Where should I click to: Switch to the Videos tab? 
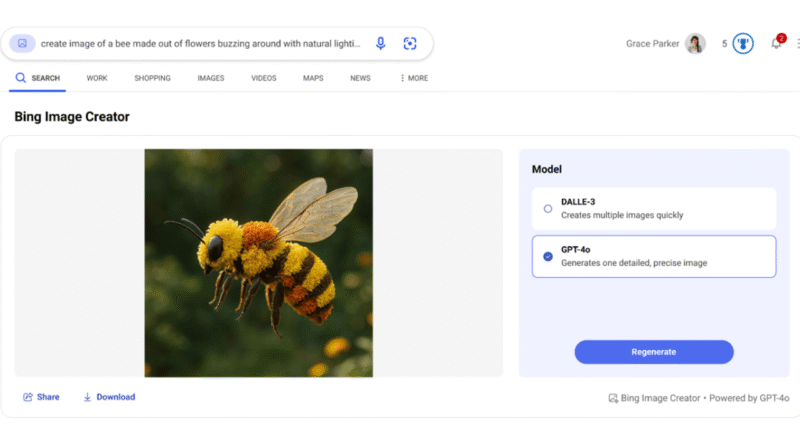point(264,78)
